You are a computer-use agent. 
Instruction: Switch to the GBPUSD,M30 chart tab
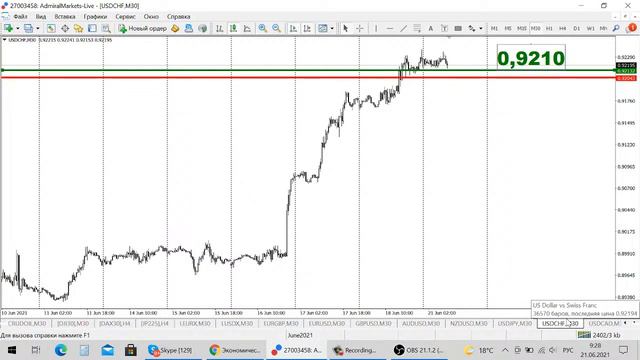pos(373,323)
